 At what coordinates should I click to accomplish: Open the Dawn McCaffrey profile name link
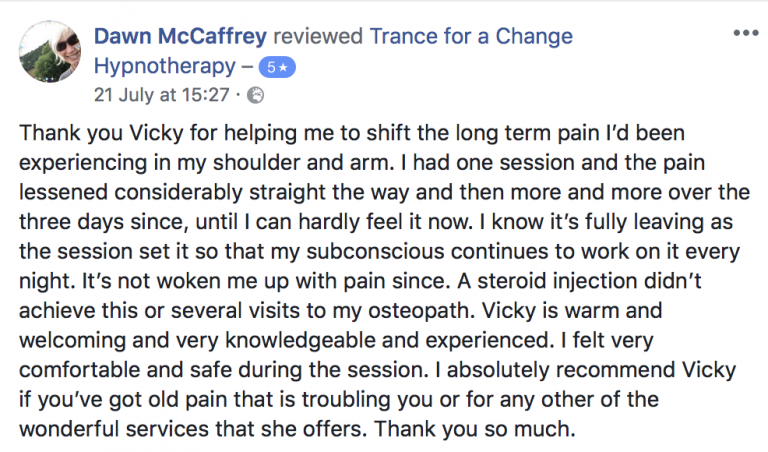[180, 36]
